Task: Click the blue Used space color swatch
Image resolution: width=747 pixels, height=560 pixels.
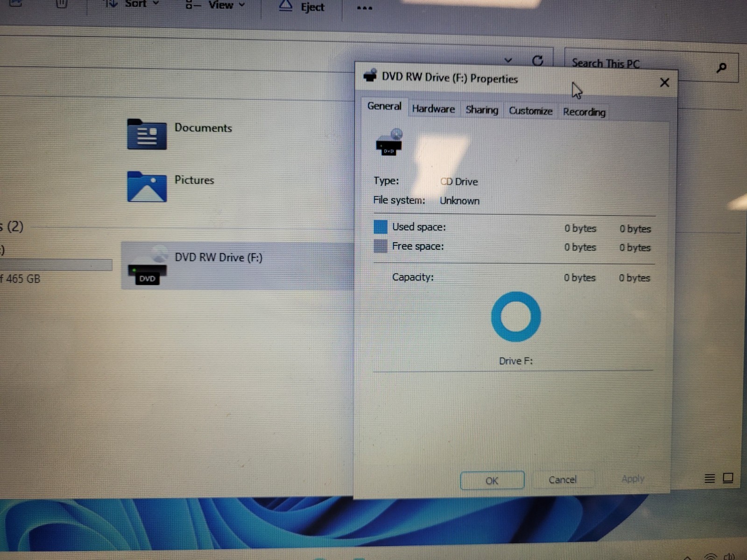Action: pyautogui.click(x=381, y=227)
